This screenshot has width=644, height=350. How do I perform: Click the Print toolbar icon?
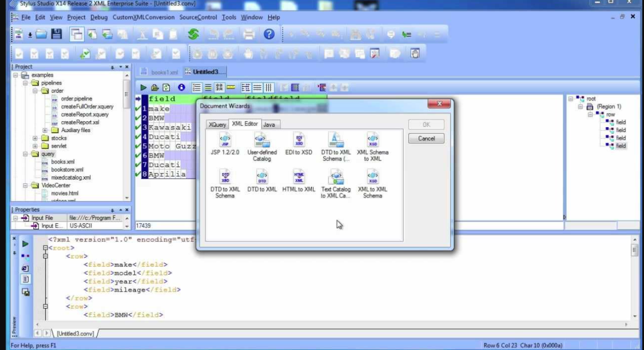[249, 34]
